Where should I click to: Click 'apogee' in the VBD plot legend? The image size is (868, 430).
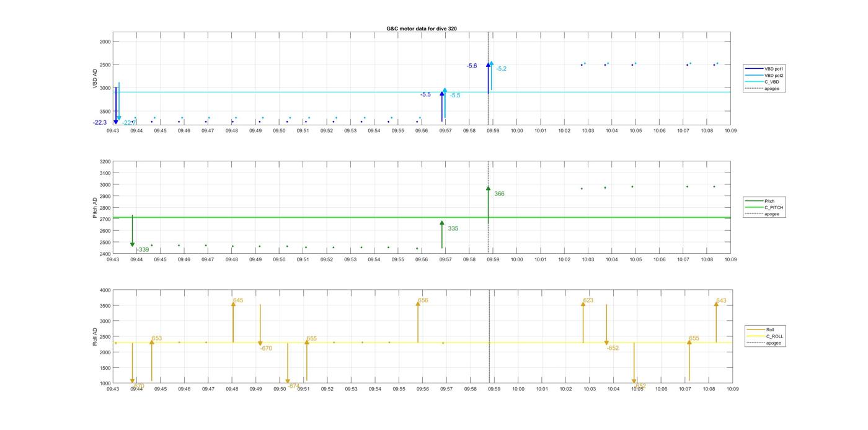tap(773, 88)
